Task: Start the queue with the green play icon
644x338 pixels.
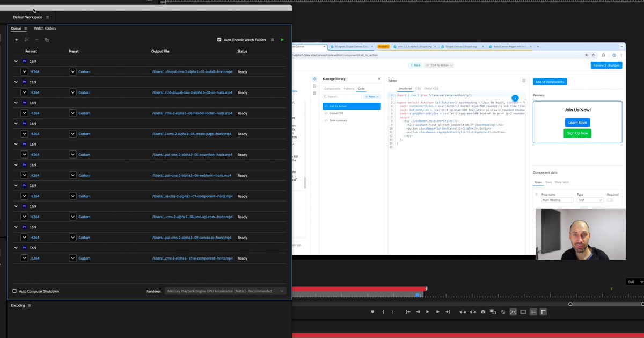Action: pos(282,40)
